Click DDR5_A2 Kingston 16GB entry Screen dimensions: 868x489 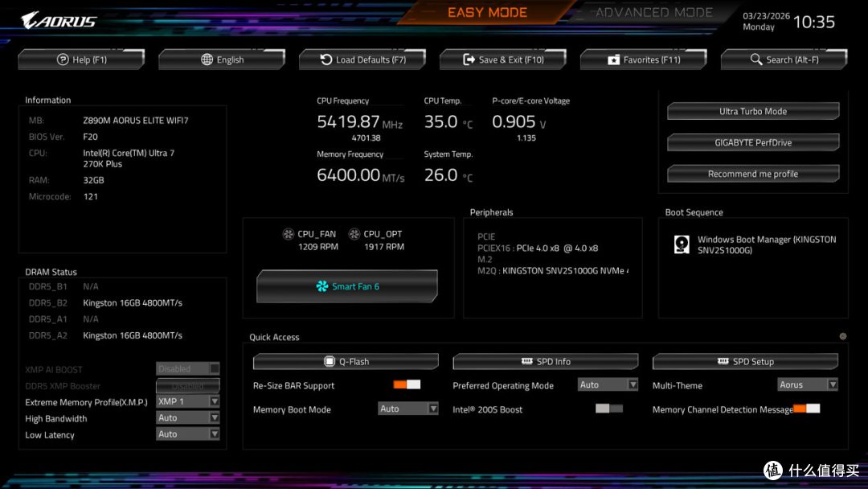coord(133,335)
